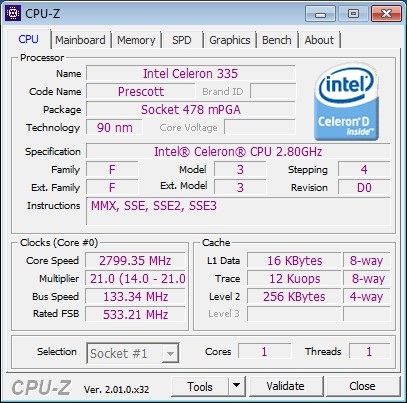Go to the Graphics tab

click(230, 40)
